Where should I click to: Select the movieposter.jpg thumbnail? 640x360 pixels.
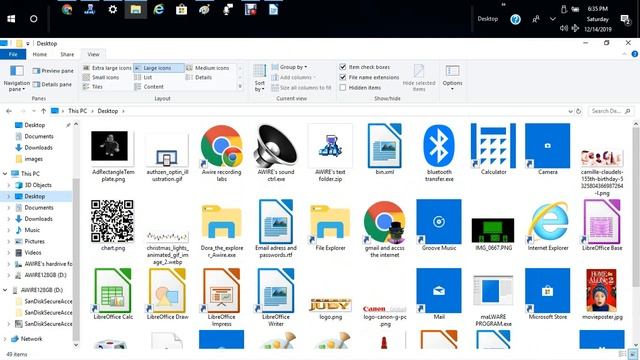pos(602,291)
